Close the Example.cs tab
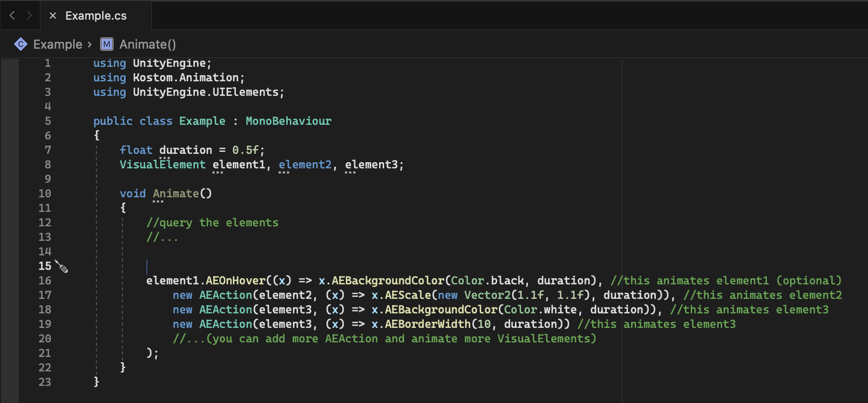Viewport: 868px width, 403px height. 53,16
